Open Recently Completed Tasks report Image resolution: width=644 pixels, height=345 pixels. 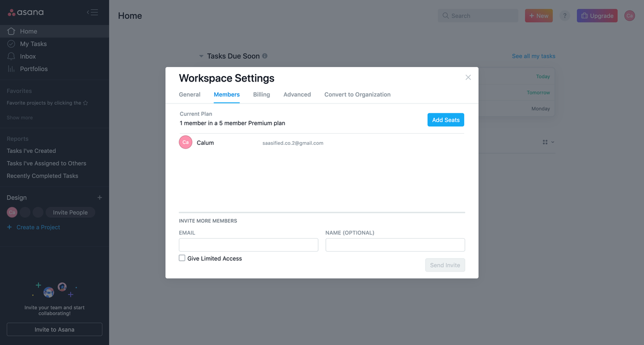point(42,176)
